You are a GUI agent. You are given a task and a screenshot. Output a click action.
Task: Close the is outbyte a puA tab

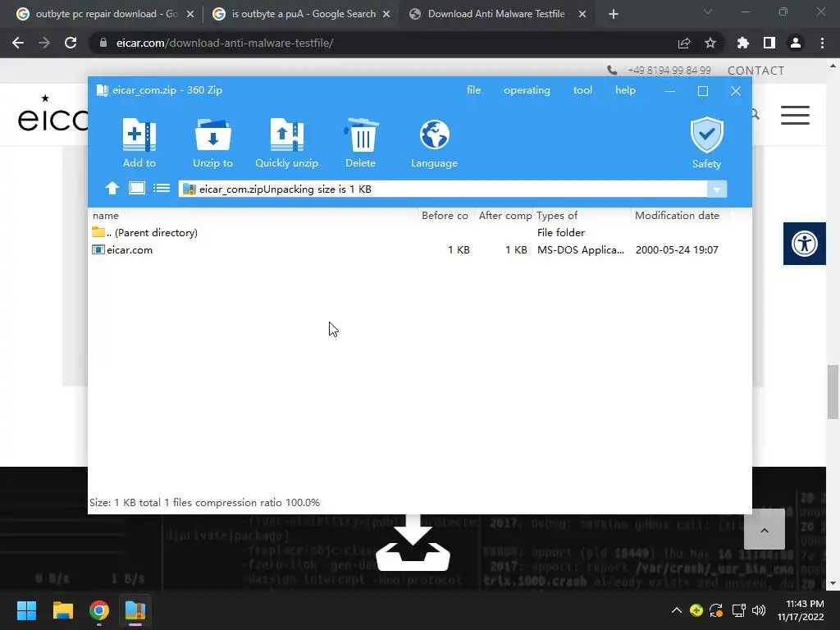(x=386, y=15)
